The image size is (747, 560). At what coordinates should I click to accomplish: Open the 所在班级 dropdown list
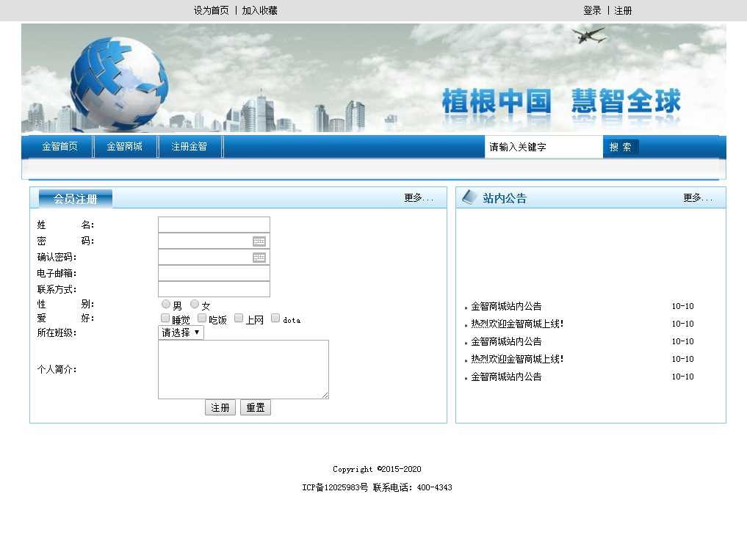[181, 332]
